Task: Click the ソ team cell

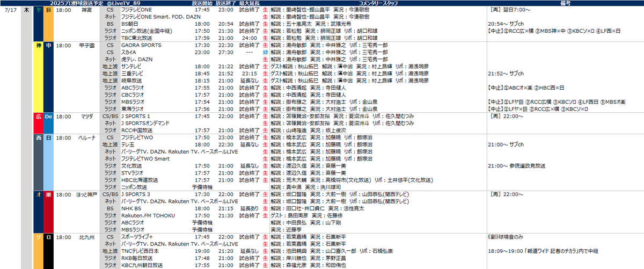Action: (38, 251)
